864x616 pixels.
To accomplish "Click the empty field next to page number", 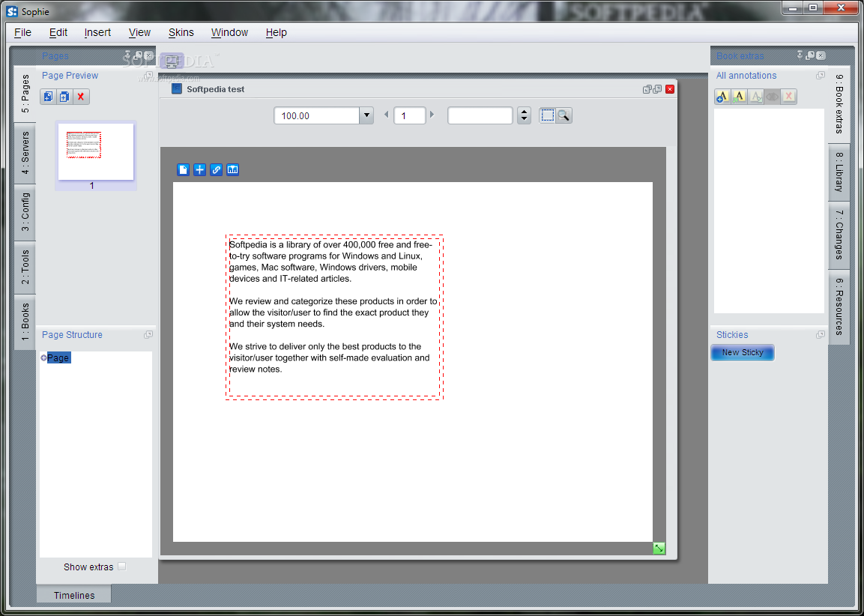I will click(480, 115).
